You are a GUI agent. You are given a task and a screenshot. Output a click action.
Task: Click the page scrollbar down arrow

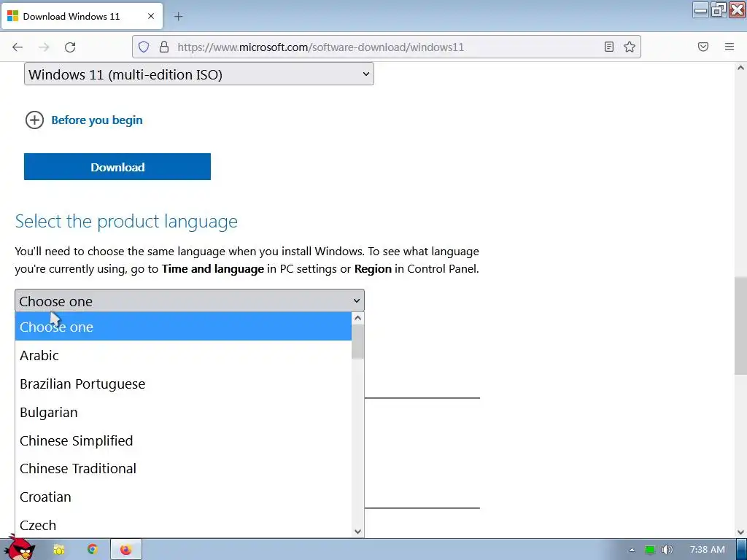click(740, 532)
